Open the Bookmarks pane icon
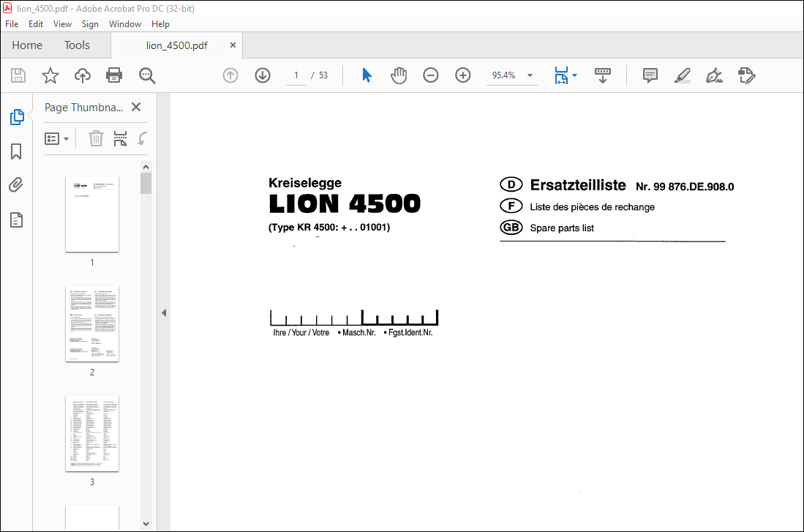 pyautogui.click(x=16, y=151)
